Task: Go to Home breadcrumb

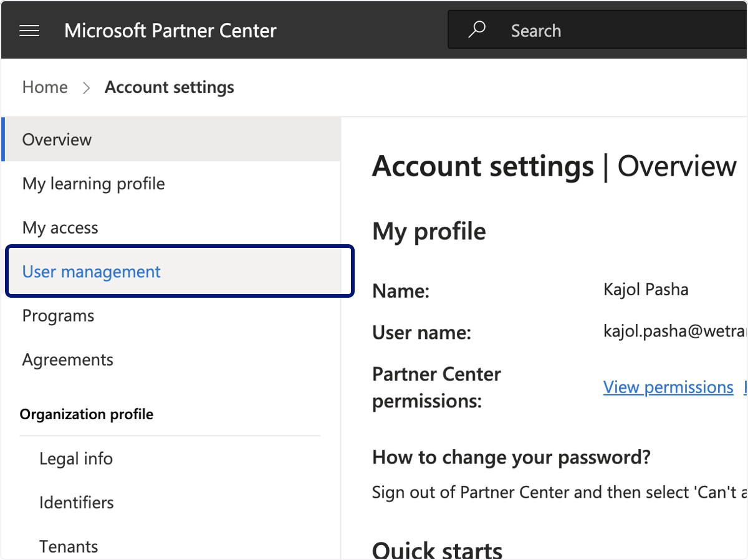Action: pyautogui.click(x=45, y=87)
